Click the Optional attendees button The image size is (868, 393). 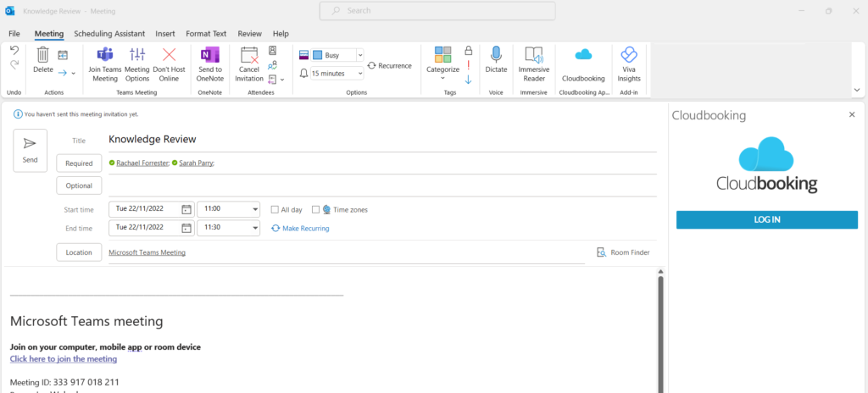[79, 185]
